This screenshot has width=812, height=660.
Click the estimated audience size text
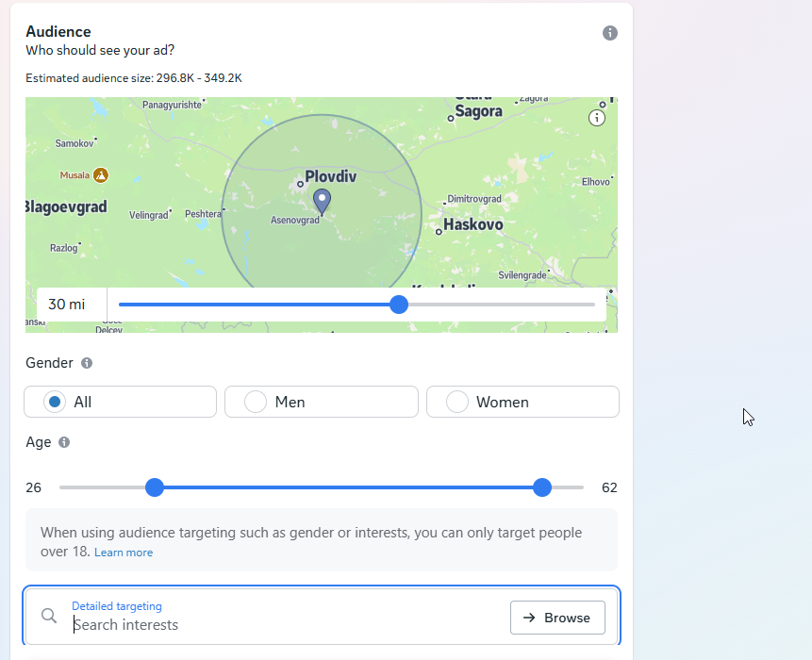tap(134, 78)
